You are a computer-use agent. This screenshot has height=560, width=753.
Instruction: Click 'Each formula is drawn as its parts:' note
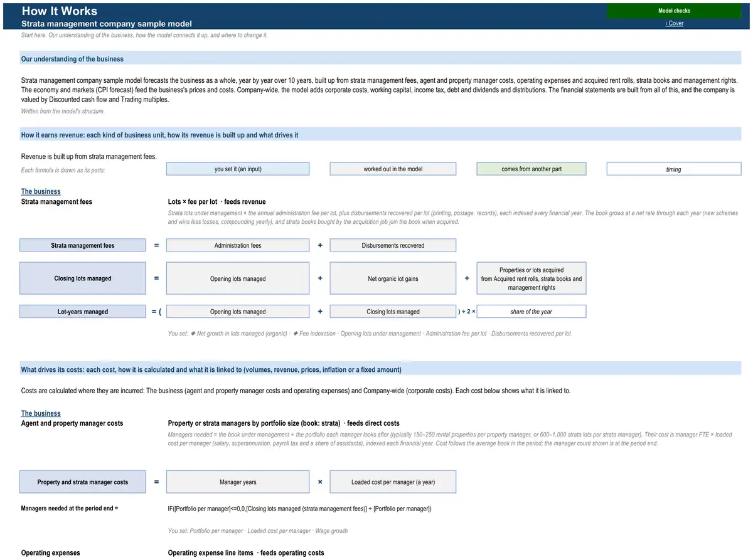click(63, 170)
